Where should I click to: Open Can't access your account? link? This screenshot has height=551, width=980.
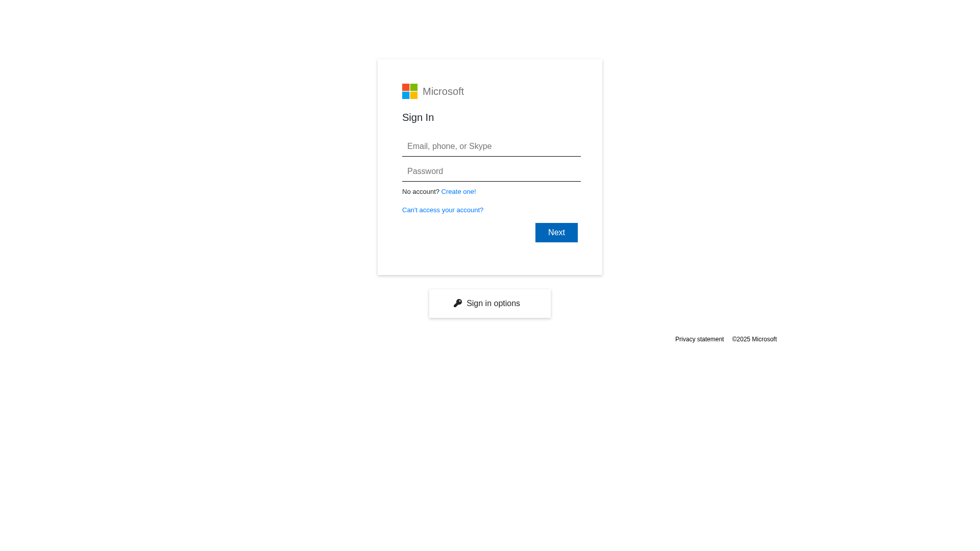[443, 210]
